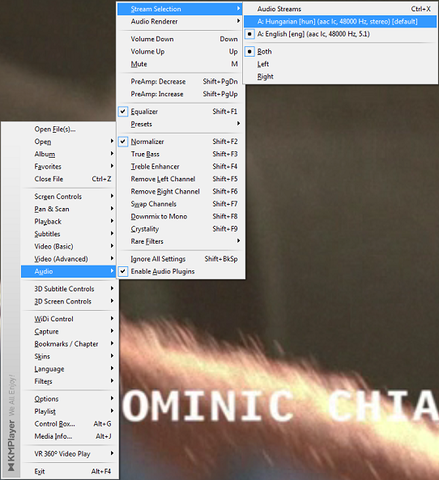Select the Hungarian audio stream
Viewport: 439px width, 480px height.
(x=340, y=22)
